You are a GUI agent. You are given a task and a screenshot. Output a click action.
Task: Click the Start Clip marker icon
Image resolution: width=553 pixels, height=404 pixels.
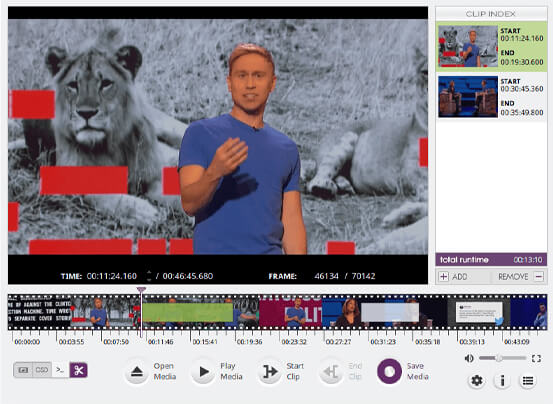point(270,371)
